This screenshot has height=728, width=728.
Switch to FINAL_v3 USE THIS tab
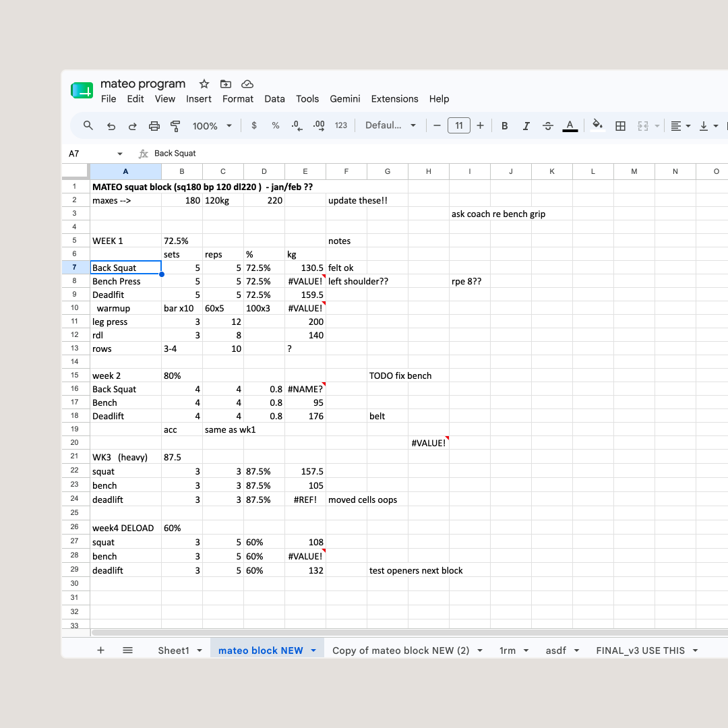point(640,650)
